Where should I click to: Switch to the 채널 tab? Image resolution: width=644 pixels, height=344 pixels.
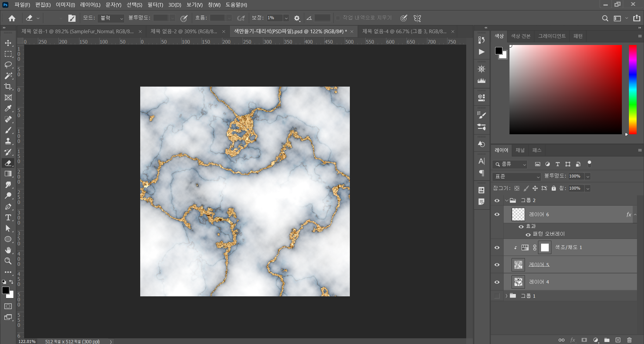tap(520, 150)
